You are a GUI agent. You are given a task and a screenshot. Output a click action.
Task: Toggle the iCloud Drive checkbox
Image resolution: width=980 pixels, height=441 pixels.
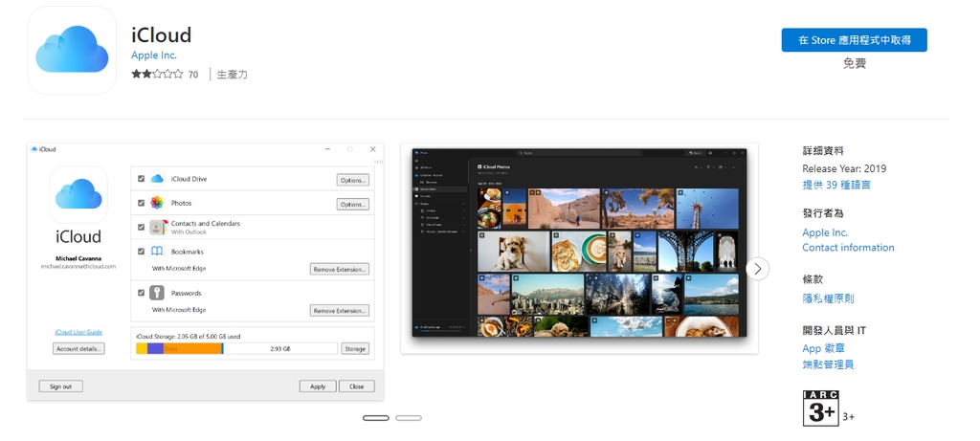pyautogui.click(x=142, y=179)
